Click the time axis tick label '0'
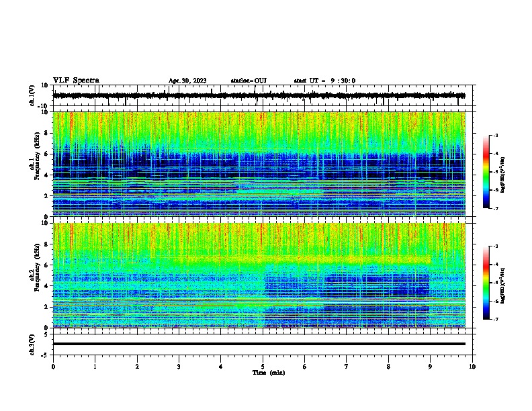 [53, 367]
